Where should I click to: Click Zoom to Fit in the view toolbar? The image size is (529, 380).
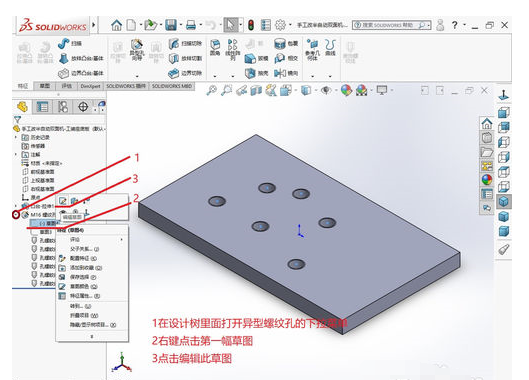pos(212,90)
